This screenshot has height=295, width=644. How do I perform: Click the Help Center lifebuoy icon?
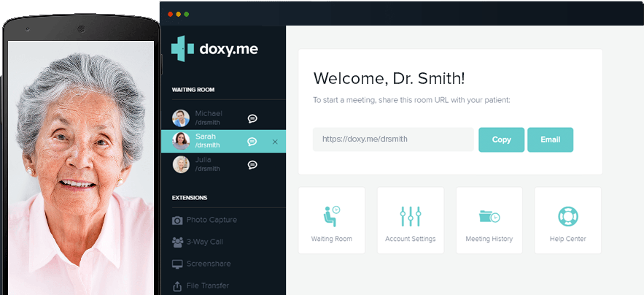(x=568, y=216)
